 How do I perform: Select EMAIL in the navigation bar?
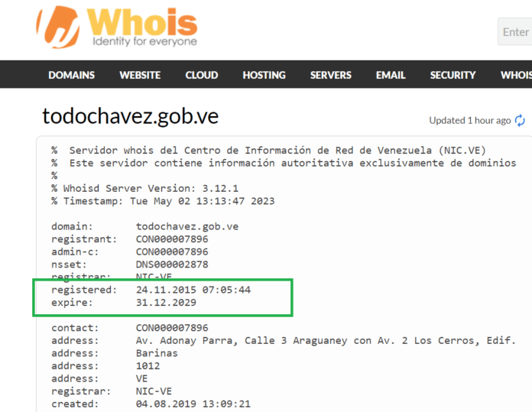[391, 75]
